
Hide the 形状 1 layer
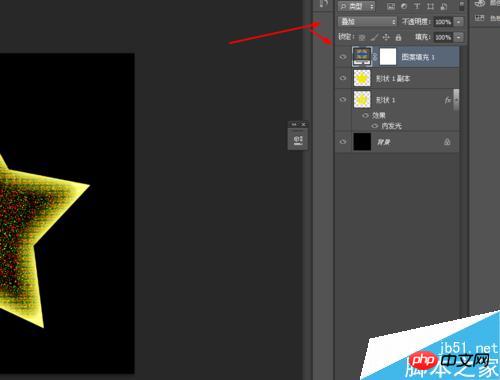point(343,99)
